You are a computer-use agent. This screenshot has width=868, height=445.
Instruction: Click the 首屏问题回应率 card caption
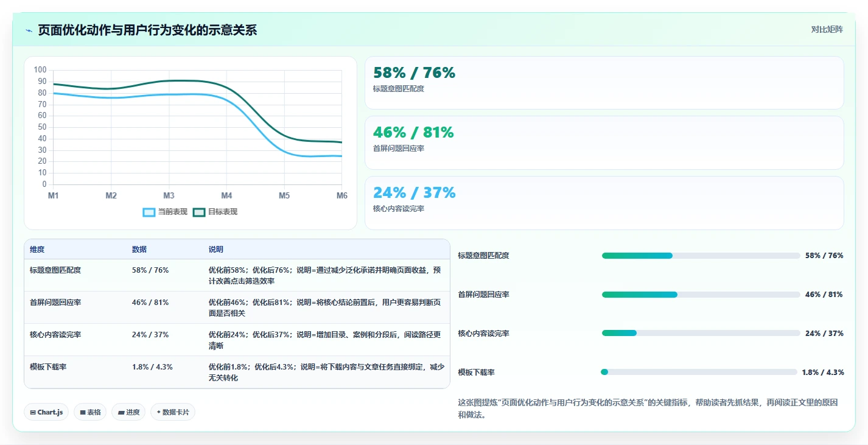[399, 149]
